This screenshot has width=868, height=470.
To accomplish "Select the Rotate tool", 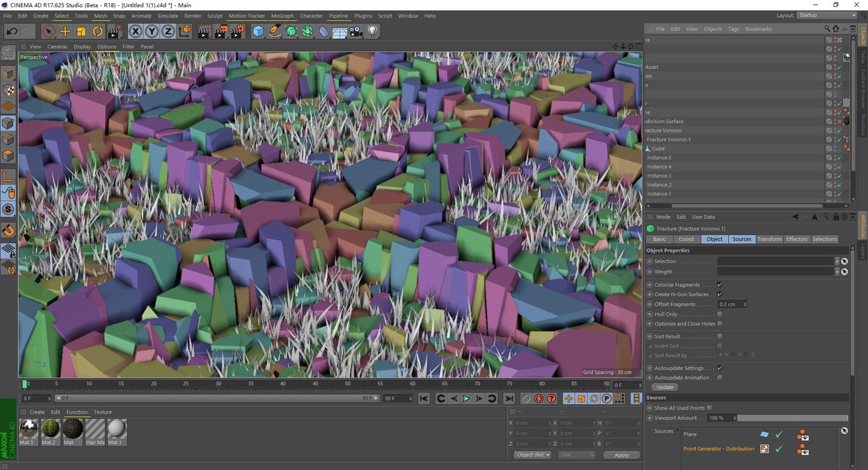I will pos(97,31).
